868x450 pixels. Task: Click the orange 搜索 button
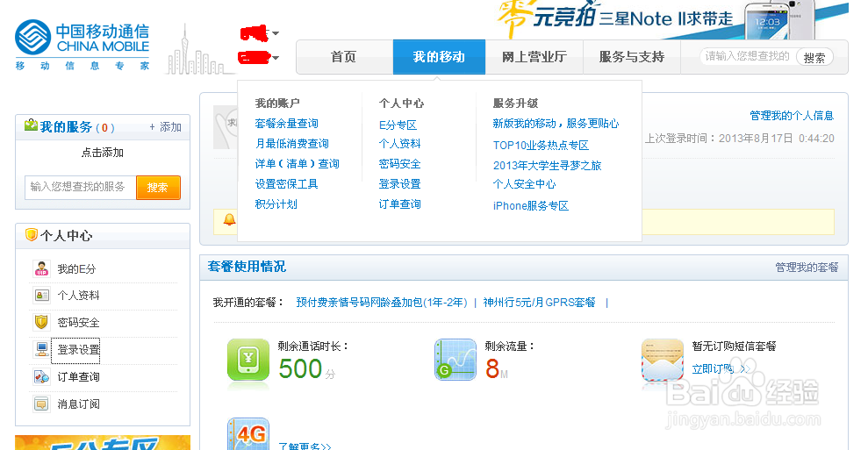tap(158, 187)
